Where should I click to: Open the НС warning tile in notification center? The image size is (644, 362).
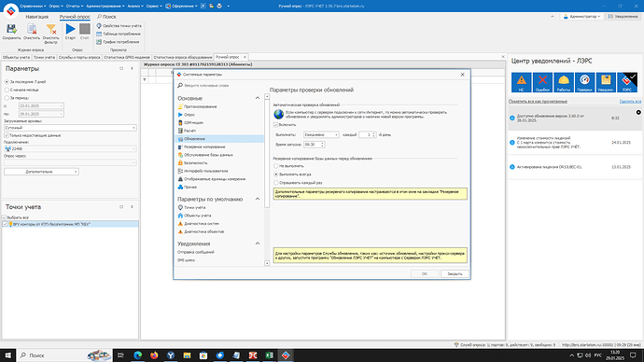[521, 82]
